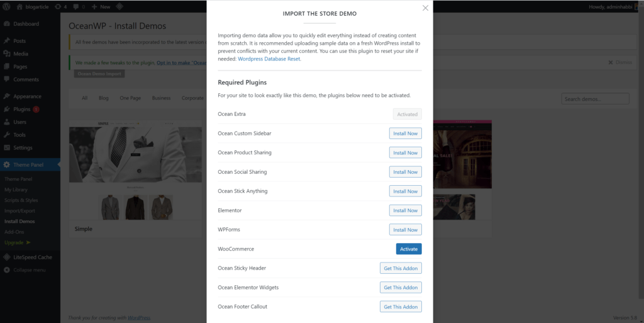Click the Collapse menu arrow icon
This screenshot has width=644, height=323.
tap(6, 269)
